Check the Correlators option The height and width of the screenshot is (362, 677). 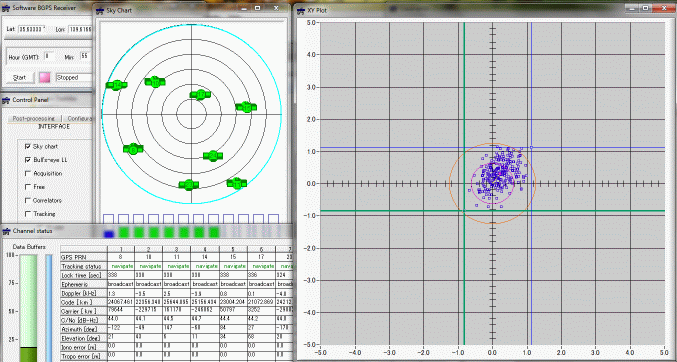tap(28, 200)
